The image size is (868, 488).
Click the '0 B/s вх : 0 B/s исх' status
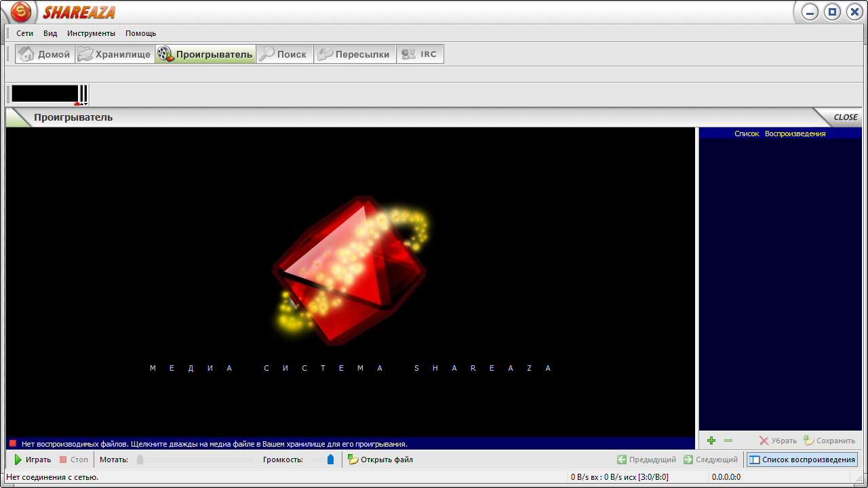(x=620, y=477)
